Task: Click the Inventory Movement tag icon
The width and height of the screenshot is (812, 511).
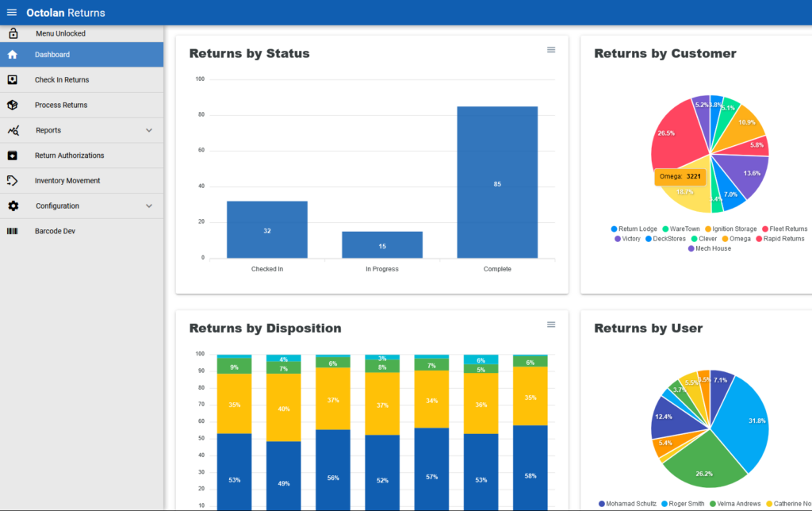Action: pyautogui.click(x=13, y=180)
